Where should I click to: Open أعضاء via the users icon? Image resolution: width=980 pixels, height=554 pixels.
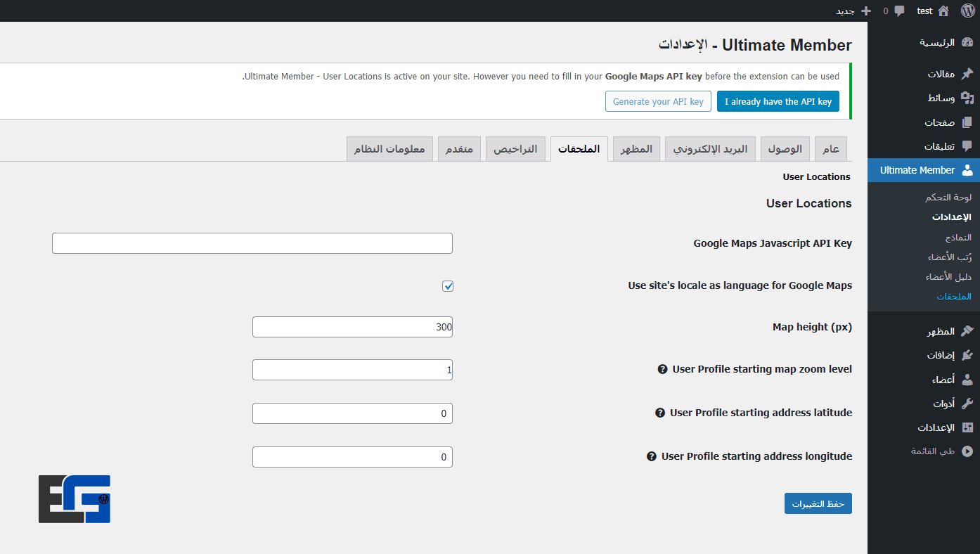click(x=967, y=379)
